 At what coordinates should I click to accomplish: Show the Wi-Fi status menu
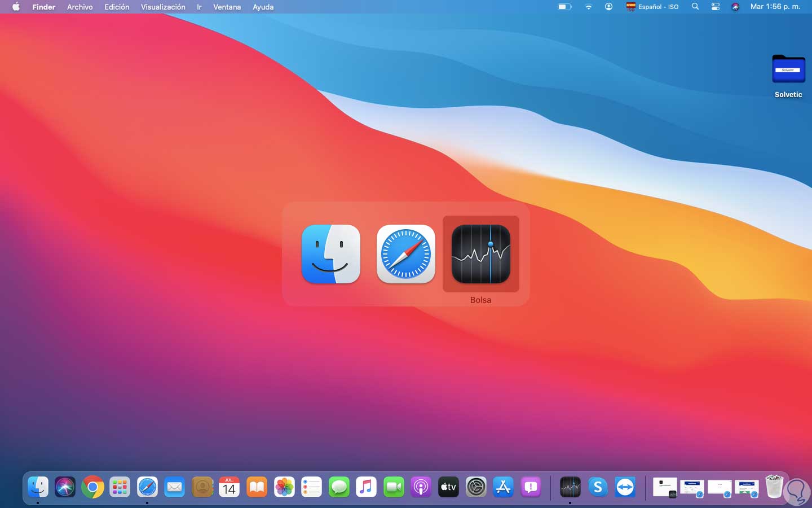point(588,7)
